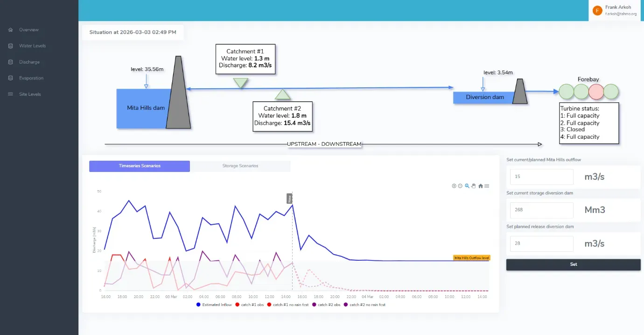
Task: Click the level: 3.54m reading
Action: (x=498, y=72)
